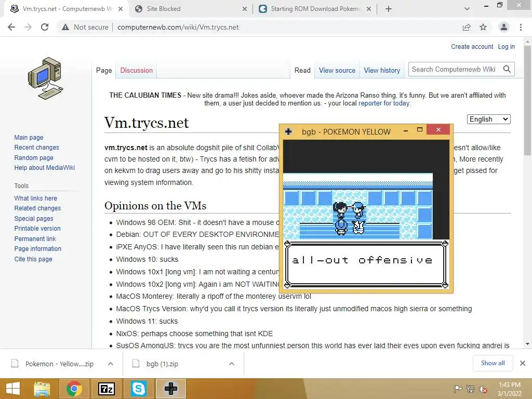Maximize the bgb emulator window
Screen dimensions: 532x399
(x=420, y=129)
